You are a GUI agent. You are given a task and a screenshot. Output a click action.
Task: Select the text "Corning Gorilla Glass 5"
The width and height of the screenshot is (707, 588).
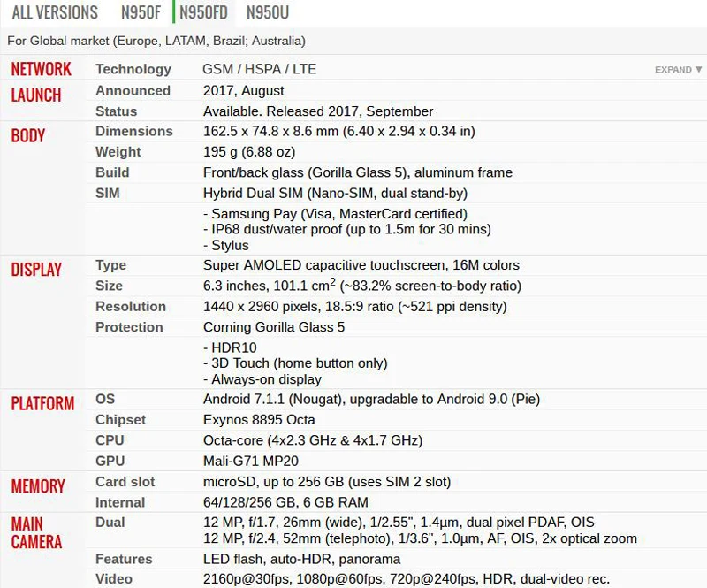[274, 327]
